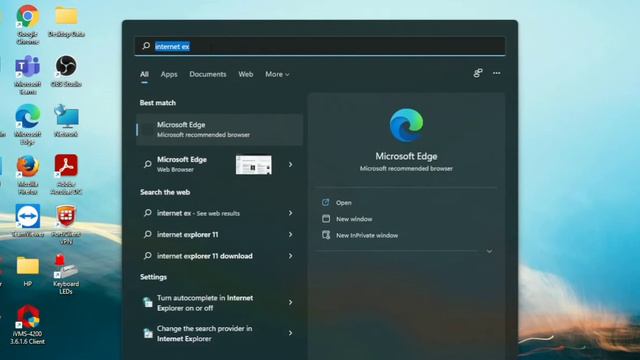Expand the autocomplete setting arrow
Image resolution: width=640 pixels, height=360 pixels.
tap(290, 302)
